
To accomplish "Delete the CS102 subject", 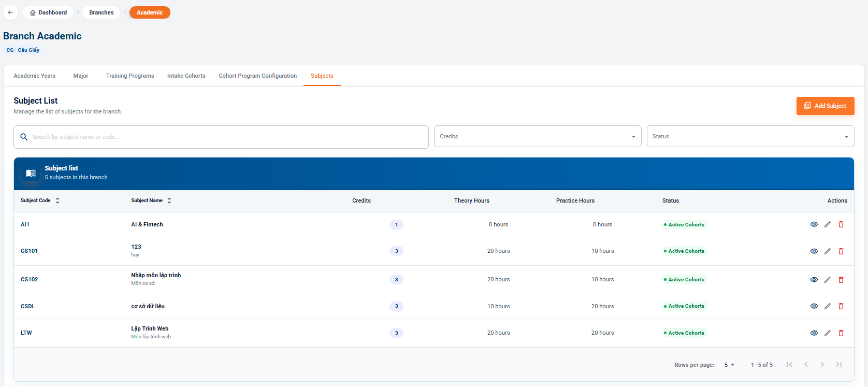I will point(841,280).
